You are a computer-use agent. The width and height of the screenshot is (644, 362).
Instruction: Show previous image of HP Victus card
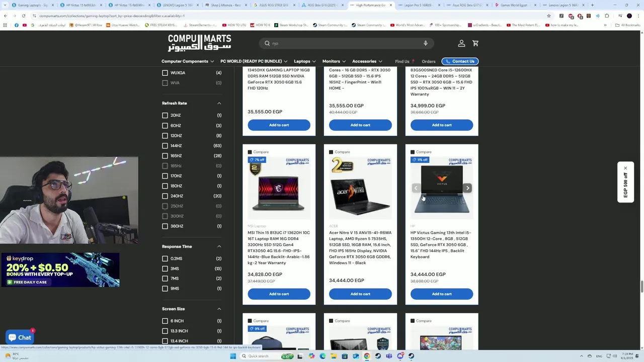[416, 188]
